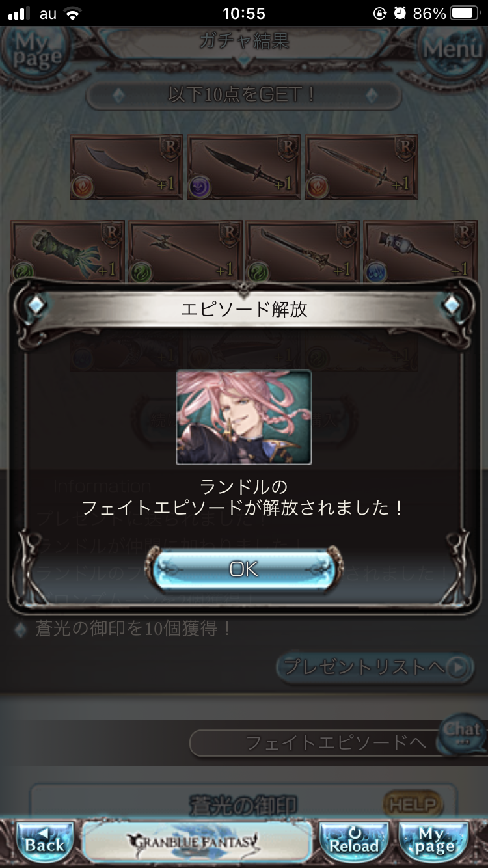Tap the yellow HELP badge
This screenshot has width=488, height=868.
point(413,805)
